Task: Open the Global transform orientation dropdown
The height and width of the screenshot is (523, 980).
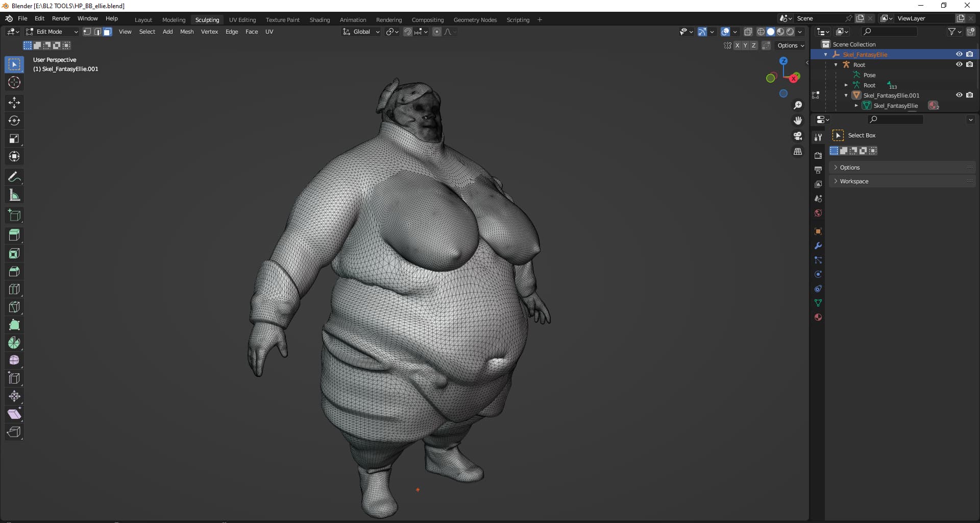Action: (x=361, y=32)
